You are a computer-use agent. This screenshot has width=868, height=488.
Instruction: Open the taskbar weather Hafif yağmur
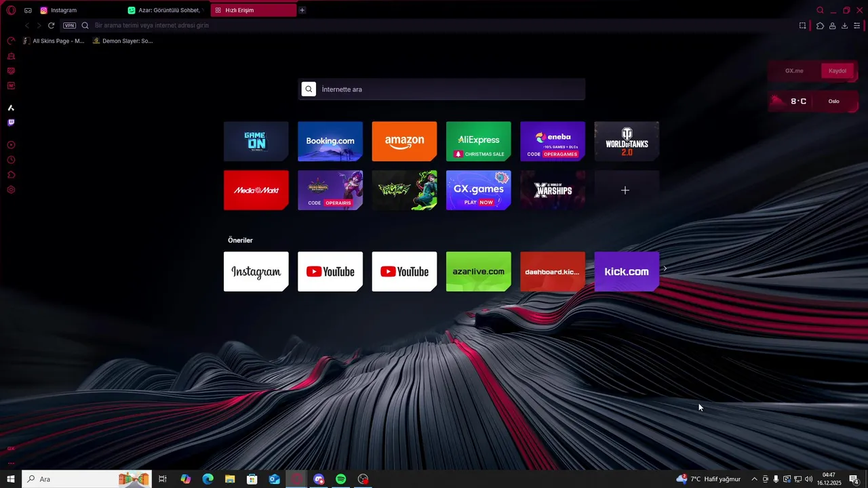(709, 479)
